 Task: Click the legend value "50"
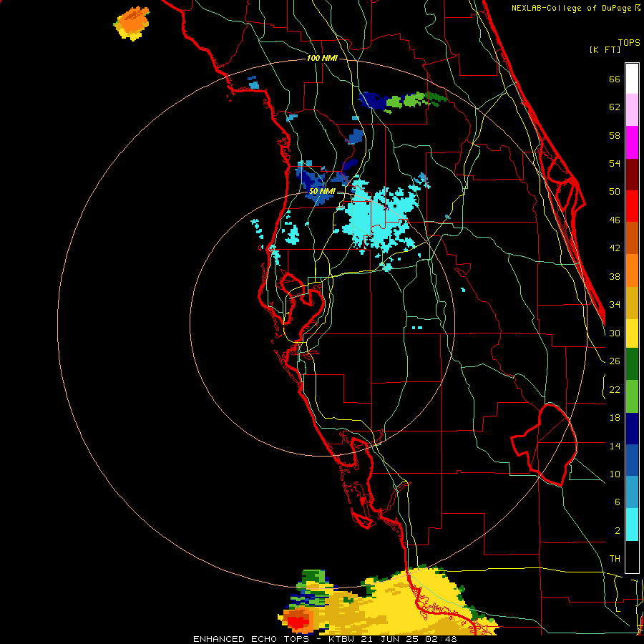click(x=615, y=191)
